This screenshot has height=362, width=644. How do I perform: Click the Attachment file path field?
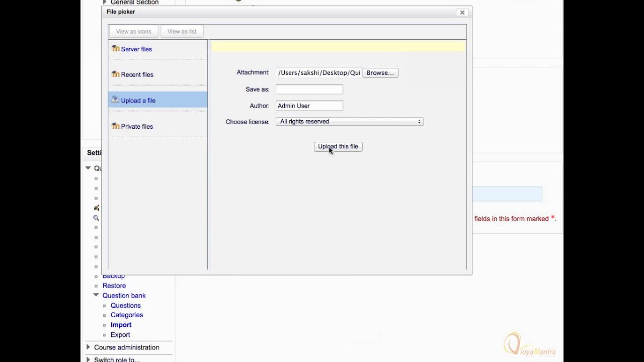pos(319,73)
